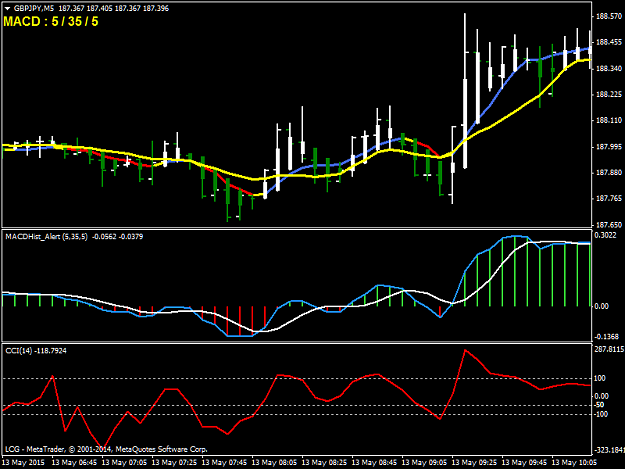Select the 13 May 10:05 time label
This screenshot has height=469, width=625.
tap(574, 463)
